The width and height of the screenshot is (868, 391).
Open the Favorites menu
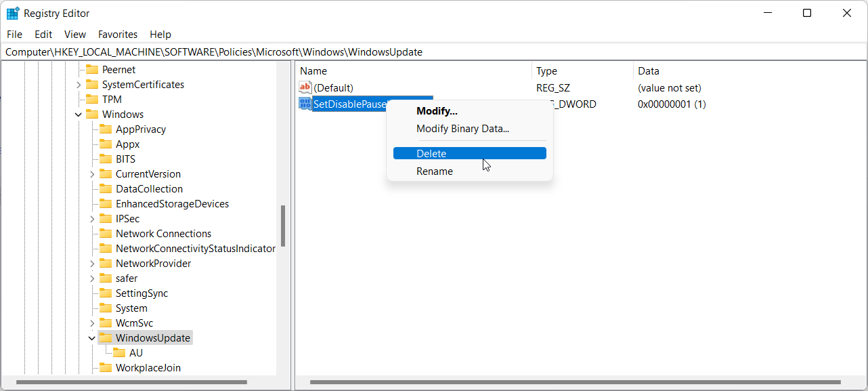point(117,34)
